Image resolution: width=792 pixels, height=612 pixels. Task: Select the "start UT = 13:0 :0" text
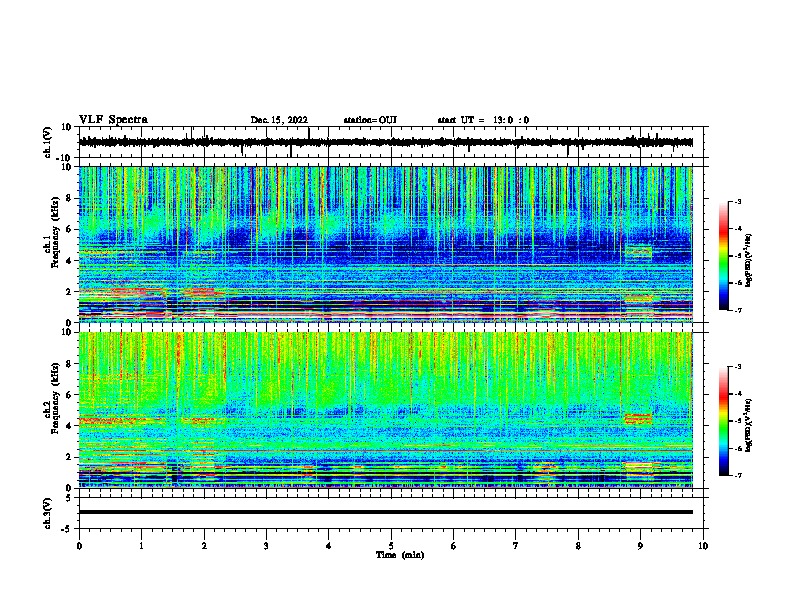pos(483,120)
